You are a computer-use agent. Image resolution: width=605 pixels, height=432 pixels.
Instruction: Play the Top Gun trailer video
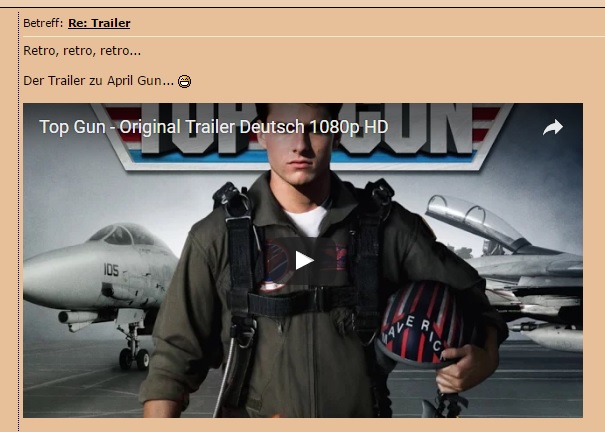click(303, 260)
